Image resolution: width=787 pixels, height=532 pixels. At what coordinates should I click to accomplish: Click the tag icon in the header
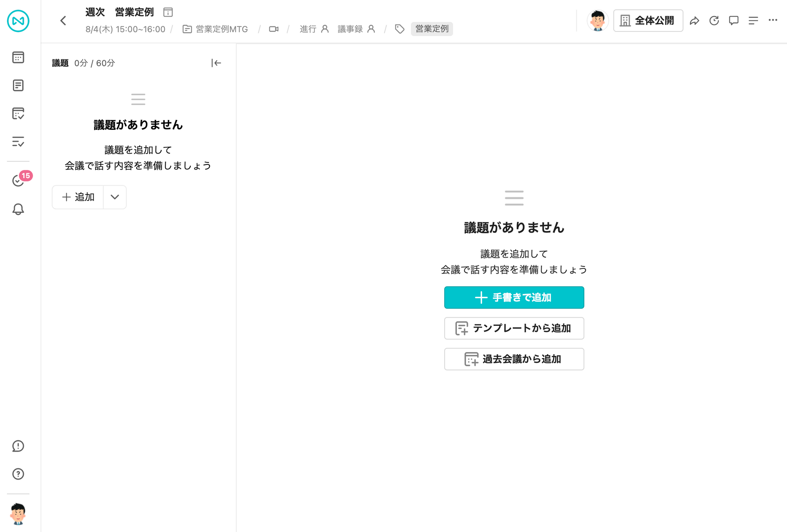pos(400,29)
